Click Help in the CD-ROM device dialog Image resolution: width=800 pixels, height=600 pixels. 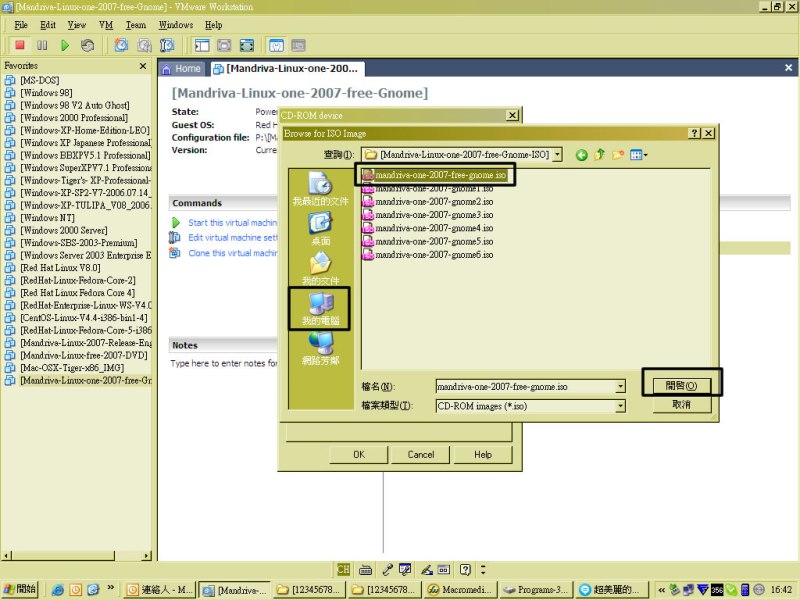(483, 455)
